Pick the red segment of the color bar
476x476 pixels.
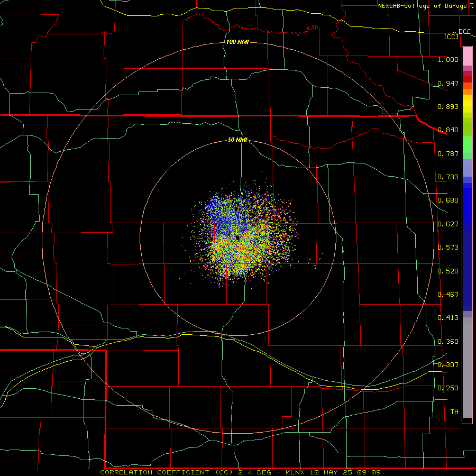pyautogui.click(x=467, y=79)
